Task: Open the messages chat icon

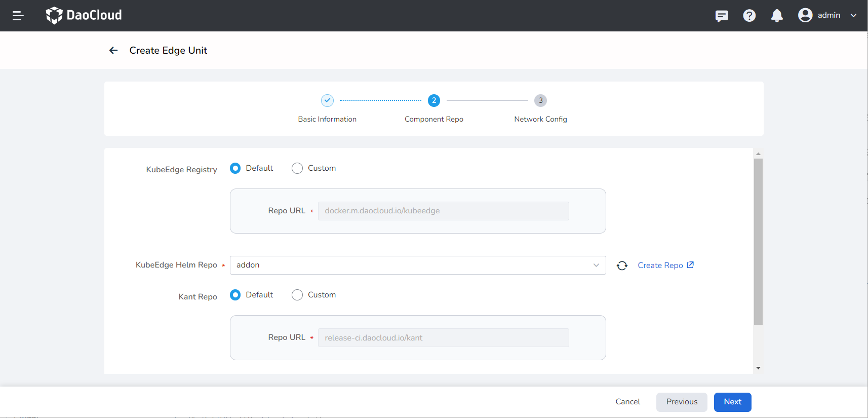Action: 722,16
